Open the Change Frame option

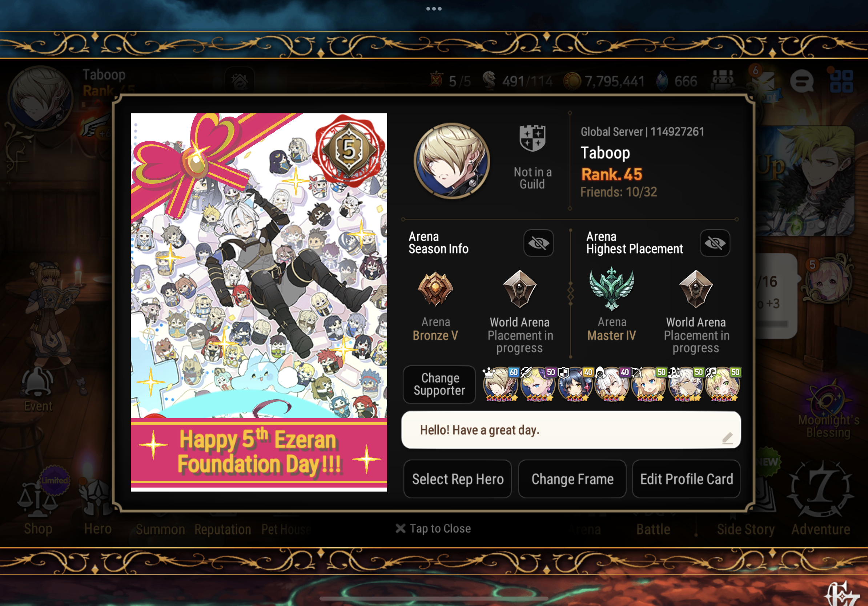572,479
